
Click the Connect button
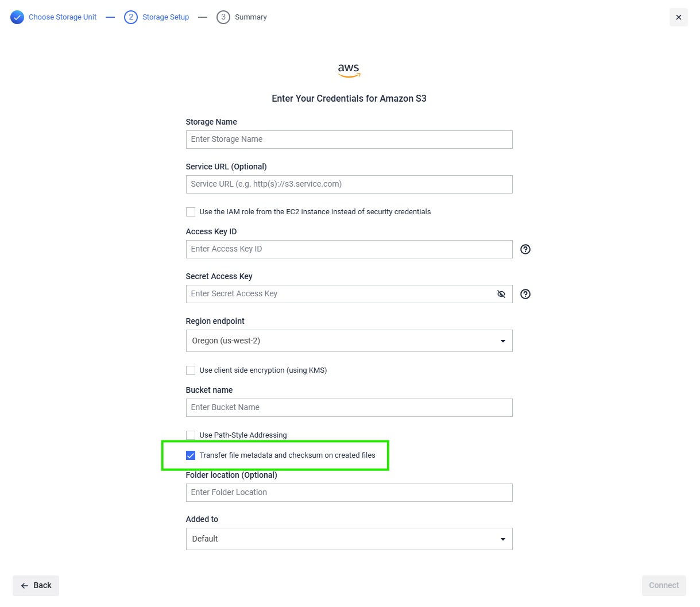(x=664, y=586)
